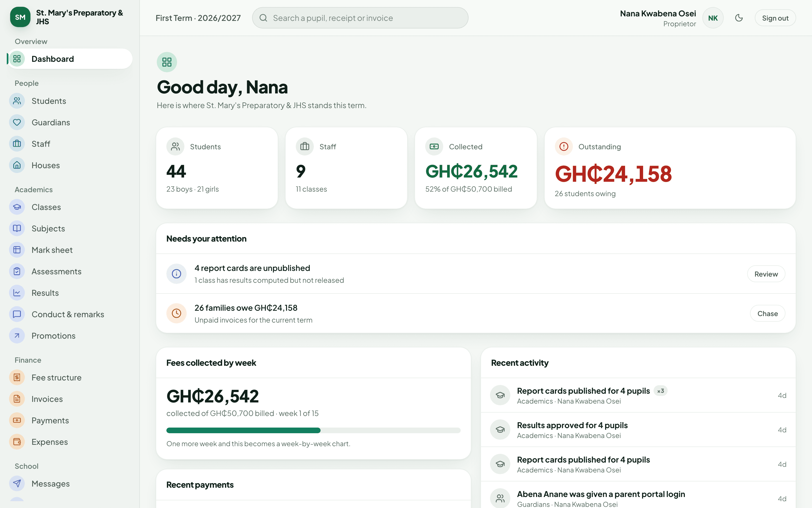Click the Payments banknote icon
Viewport: 812px width, 508px height.
click(x=17, y=421)
